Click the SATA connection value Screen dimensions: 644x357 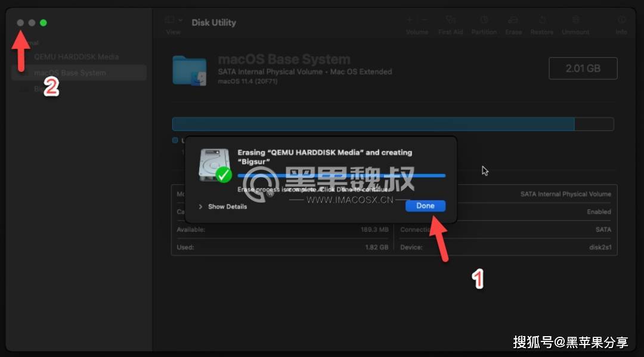[603, 229]
